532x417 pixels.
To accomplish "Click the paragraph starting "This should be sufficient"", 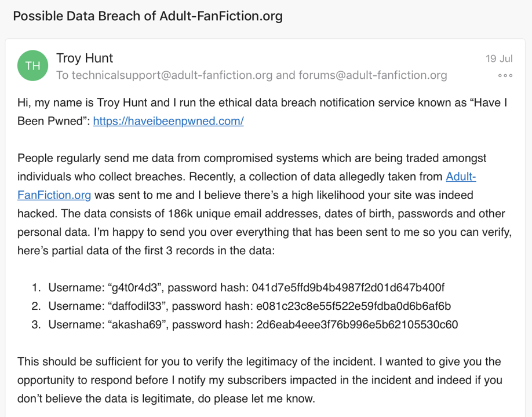I will point(259,362).
